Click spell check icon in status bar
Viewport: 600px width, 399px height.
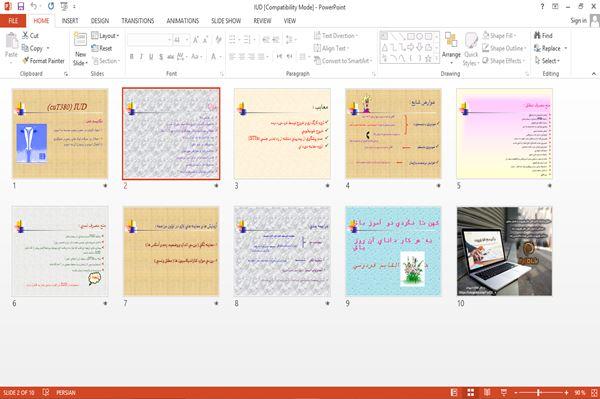(x=46, y=392)
